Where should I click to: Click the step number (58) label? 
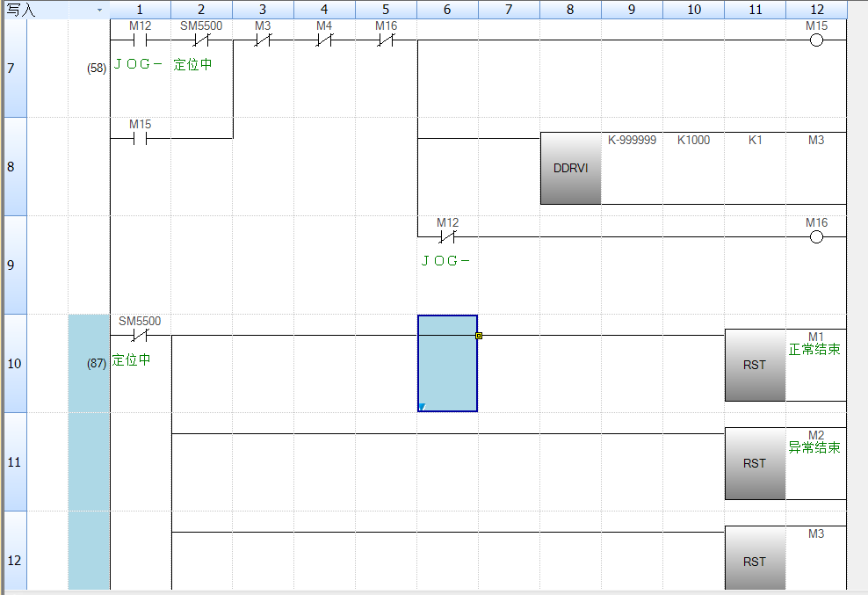(x=97, y=68)
